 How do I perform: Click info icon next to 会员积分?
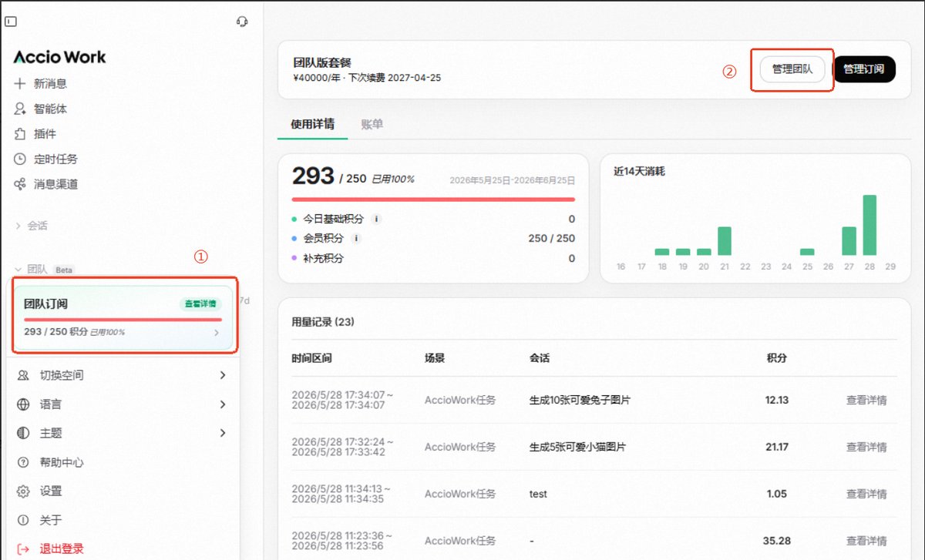click(x=357, y=239)
